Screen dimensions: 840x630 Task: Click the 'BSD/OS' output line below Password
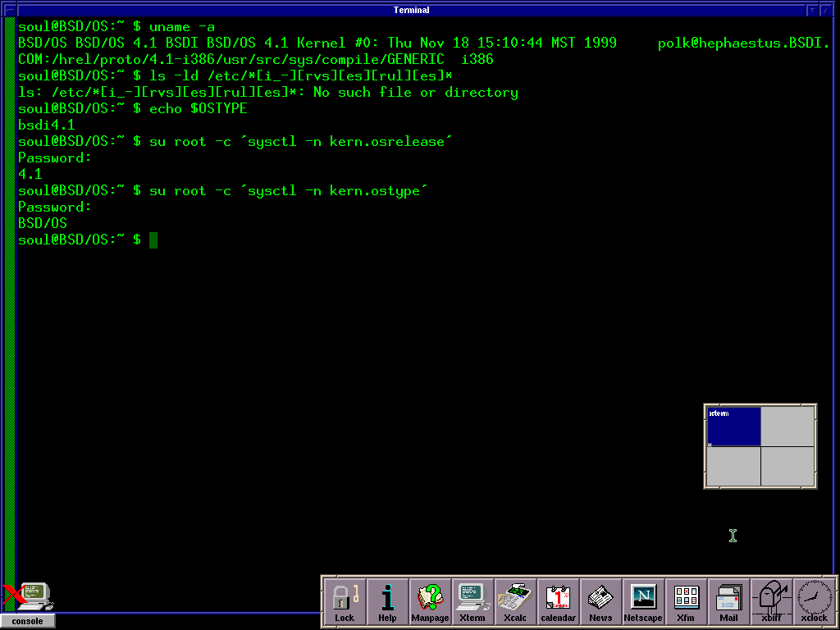point(43,223)
